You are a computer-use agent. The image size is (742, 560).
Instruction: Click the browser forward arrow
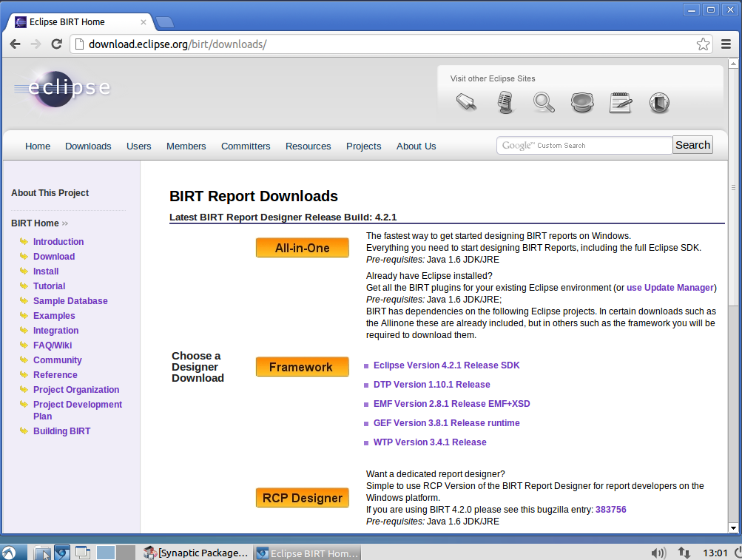36,44
